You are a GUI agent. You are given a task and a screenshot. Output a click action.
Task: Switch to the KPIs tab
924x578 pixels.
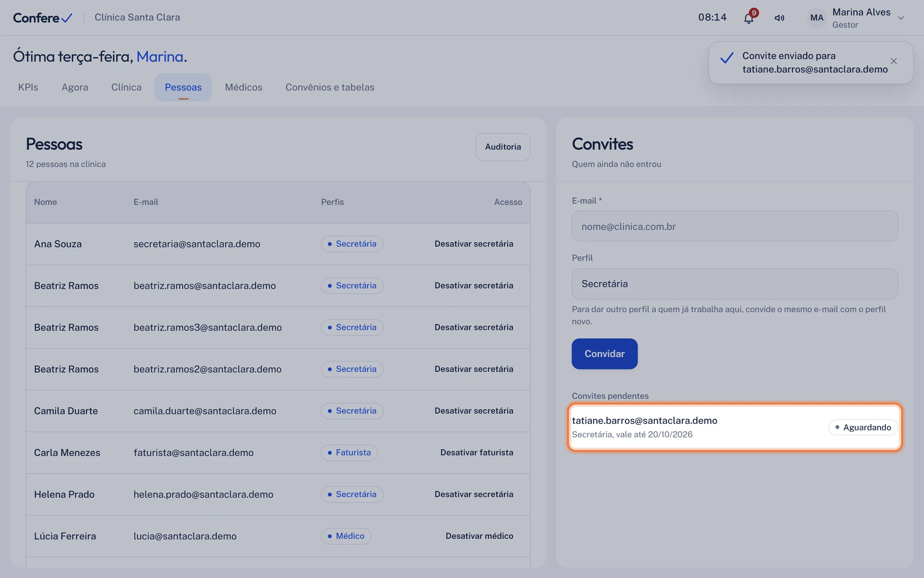tap(28, 87)
